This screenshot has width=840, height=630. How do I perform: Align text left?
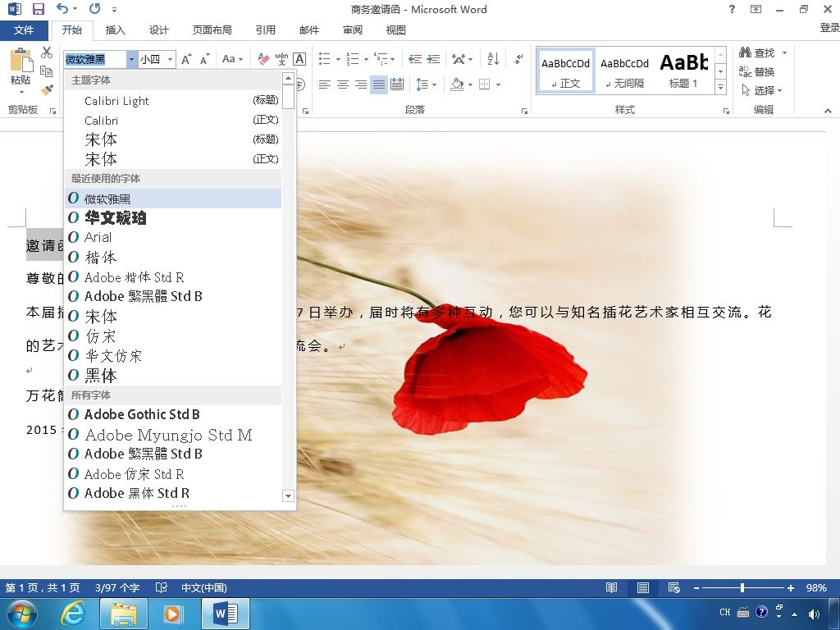coord(324,84)
